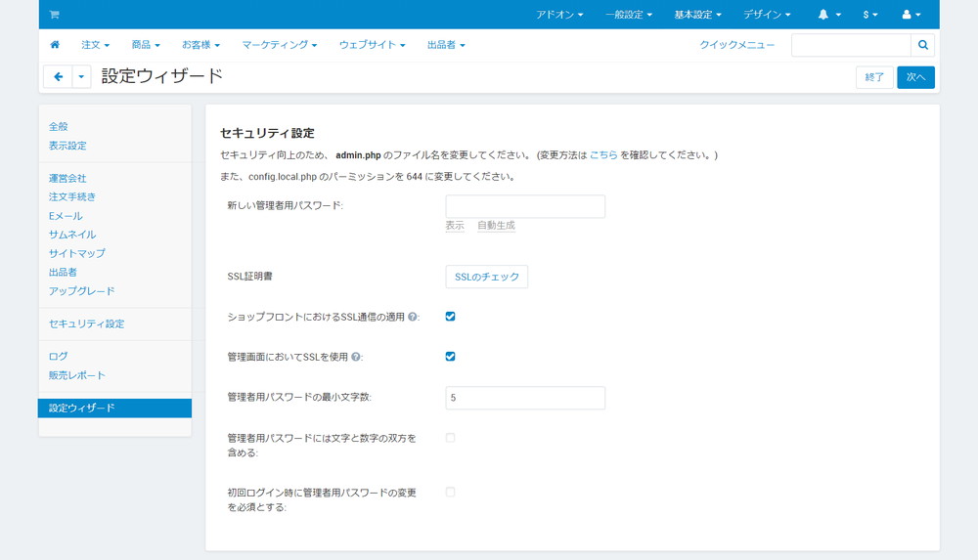Expand the ウェブサイト menu
The image size is (978, 560).
click(x=373, y=45)
